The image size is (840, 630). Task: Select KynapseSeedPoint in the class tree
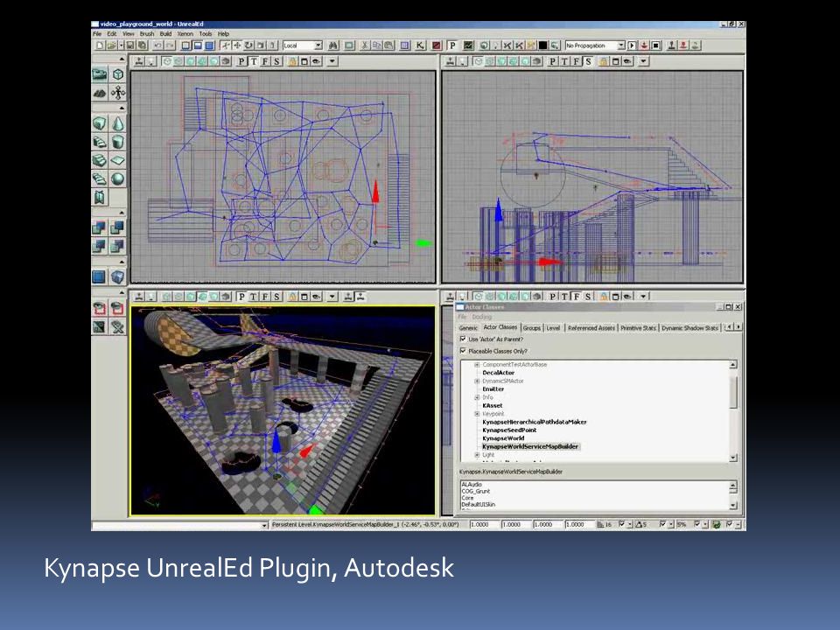(x=509, y=430)
